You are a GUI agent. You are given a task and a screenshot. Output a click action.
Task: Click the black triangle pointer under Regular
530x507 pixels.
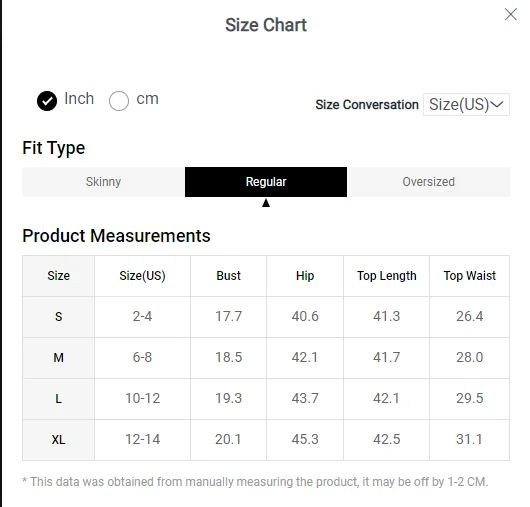tap(266, 203)
